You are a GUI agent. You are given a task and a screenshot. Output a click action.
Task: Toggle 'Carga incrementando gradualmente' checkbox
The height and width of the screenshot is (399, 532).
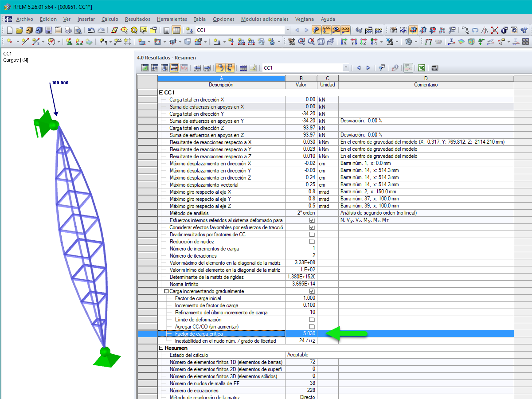(312, 291)
